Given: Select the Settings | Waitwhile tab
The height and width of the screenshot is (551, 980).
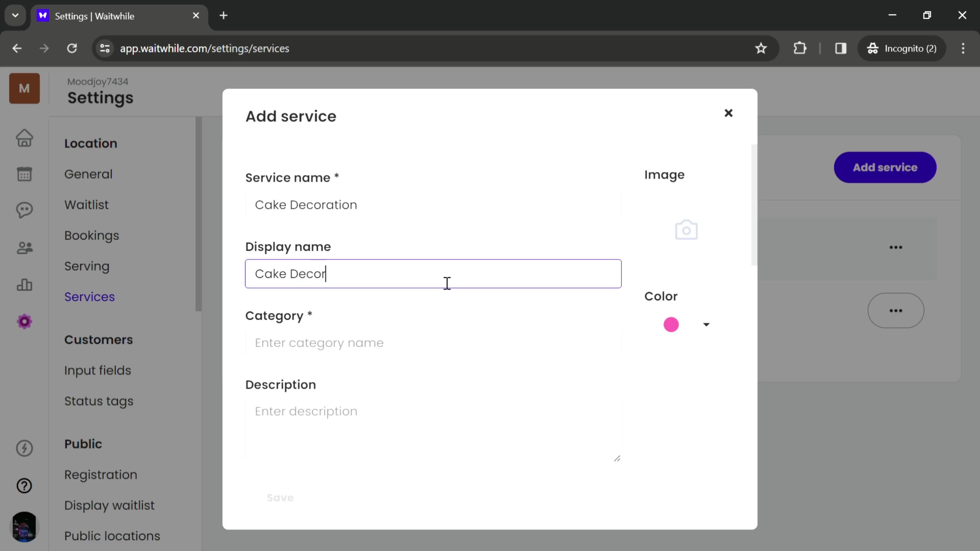Looking at the screenshot, I should tap(119, 16).
